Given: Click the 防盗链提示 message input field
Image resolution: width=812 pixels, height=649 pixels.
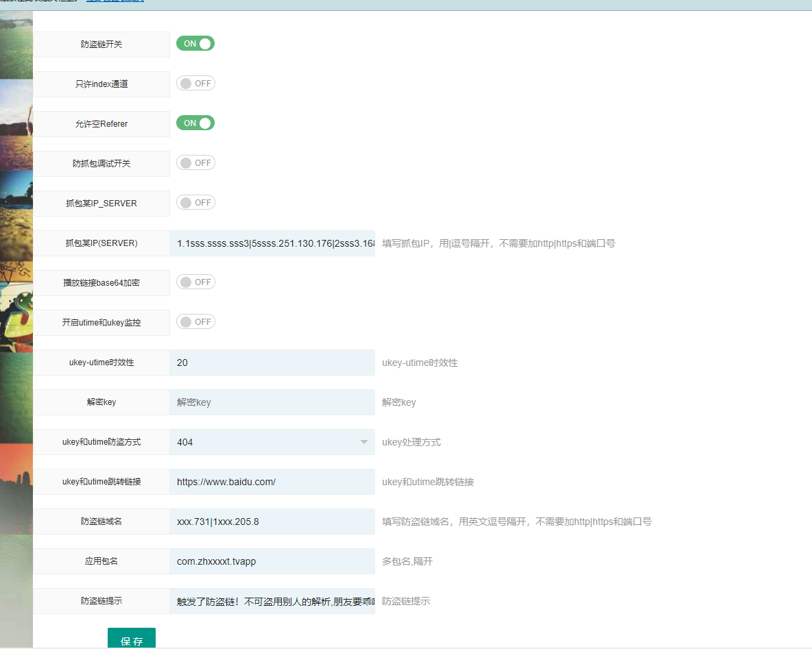Looking at the screenshot, I should [x=272, y=601].
